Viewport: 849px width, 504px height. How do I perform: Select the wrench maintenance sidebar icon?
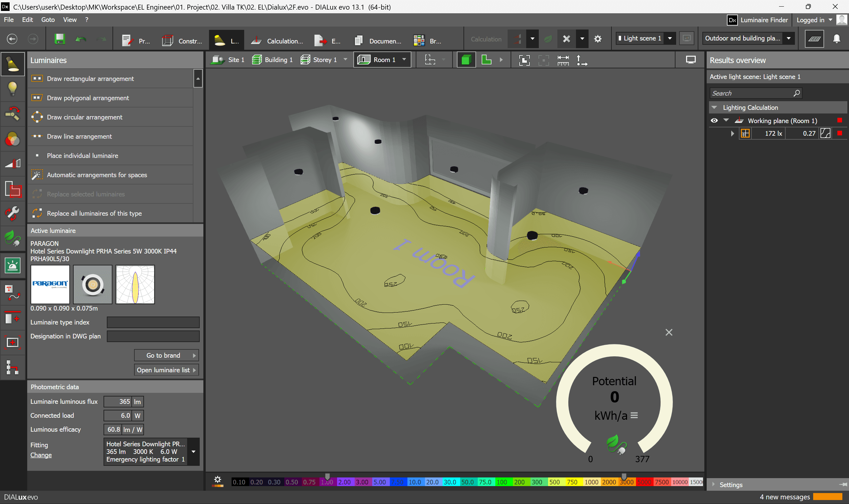pyautogui.click(x=13, y=213)
